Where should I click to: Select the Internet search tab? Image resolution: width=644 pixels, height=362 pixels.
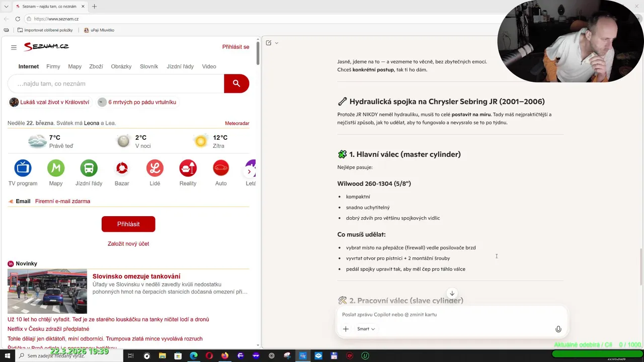pyautogui.click(x=29, y=66)
